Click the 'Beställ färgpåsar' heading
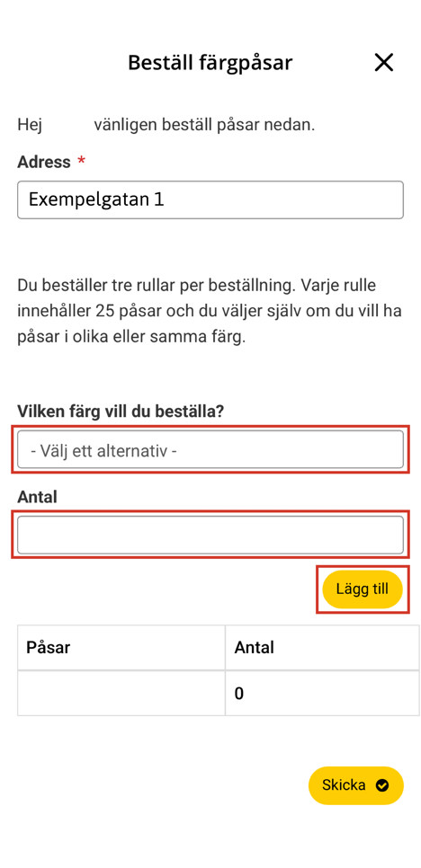The height and width of the screenshot is (868, 421). tap(210, 63)
